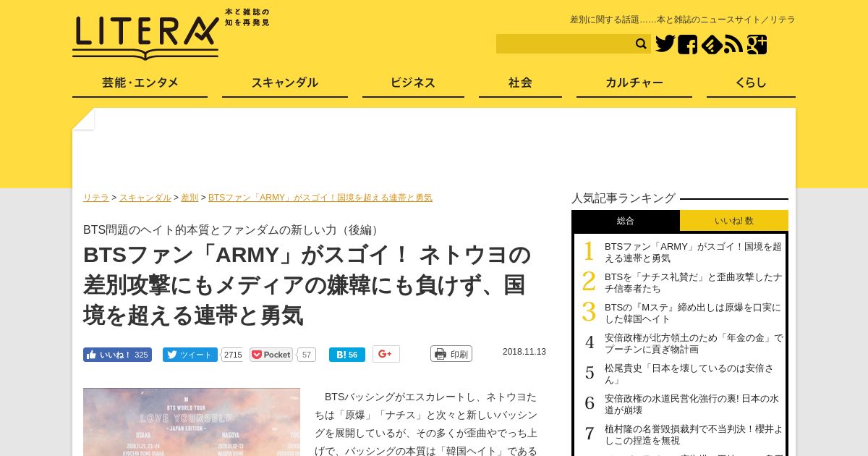Open ranking 4 安倍政権が北方領土 article
Screen dimensions: 868x456
[693, 343]
